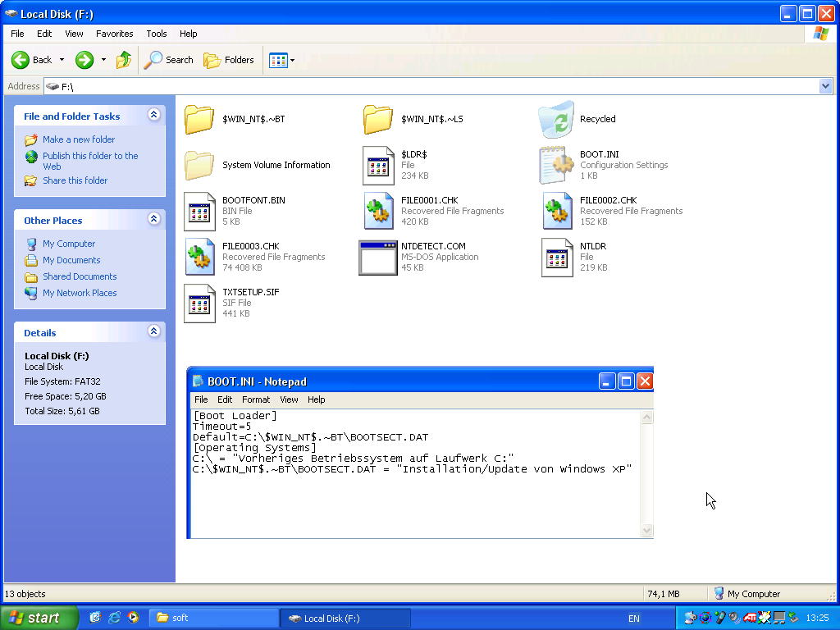Select the FILE0002.CHK file icon
The height and width of the screenshot is (630, 840).
[557, 211]
